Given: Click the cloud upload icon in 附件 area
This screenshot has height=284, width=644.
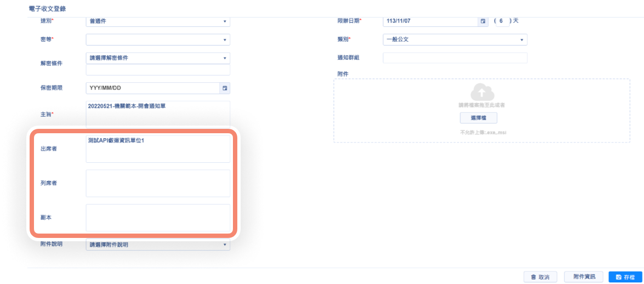Looking at the screenshot, I should [x=480, y=92].
